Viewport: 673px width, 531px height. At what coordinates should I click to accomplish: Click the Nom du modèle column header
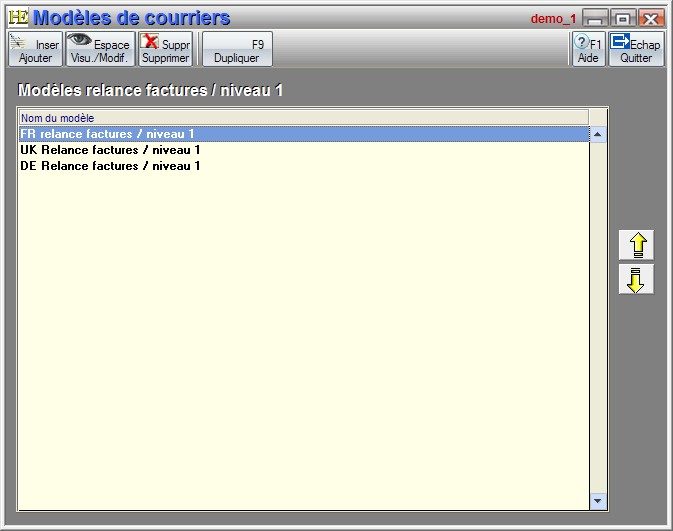[x=304, y=118]
